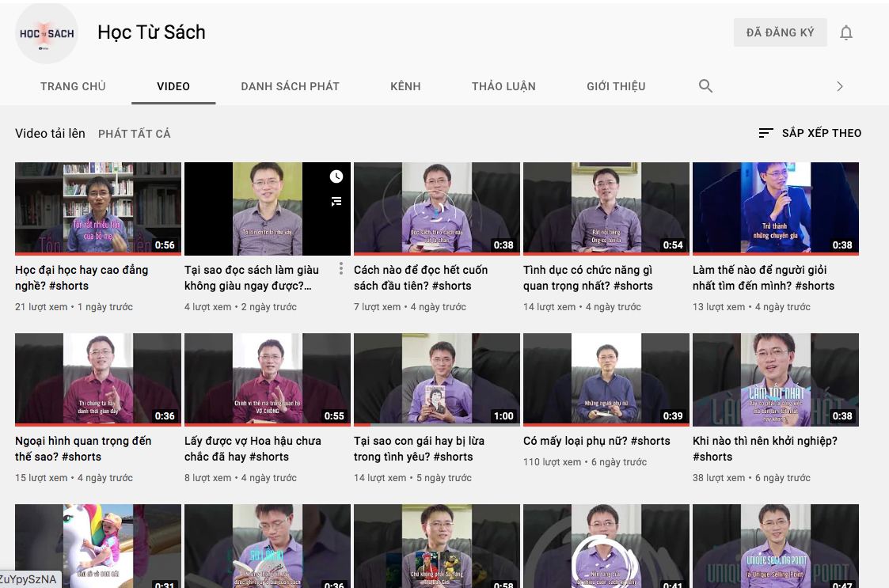The image size is (889, 588).
Task: Open three-dot menu for 'Tại sao đọc sách làm giàu' video
Action: coord(340,269)
